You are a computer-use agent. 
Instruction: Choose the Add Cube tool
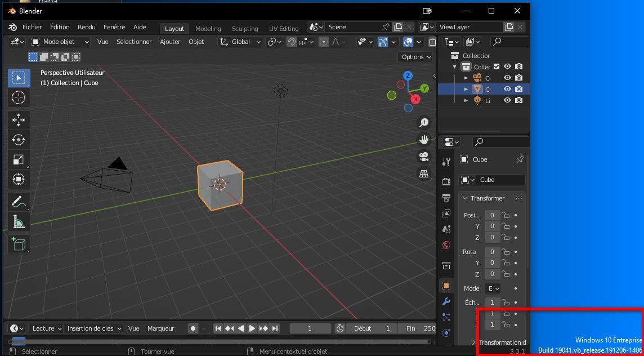[x=19, y=244]
